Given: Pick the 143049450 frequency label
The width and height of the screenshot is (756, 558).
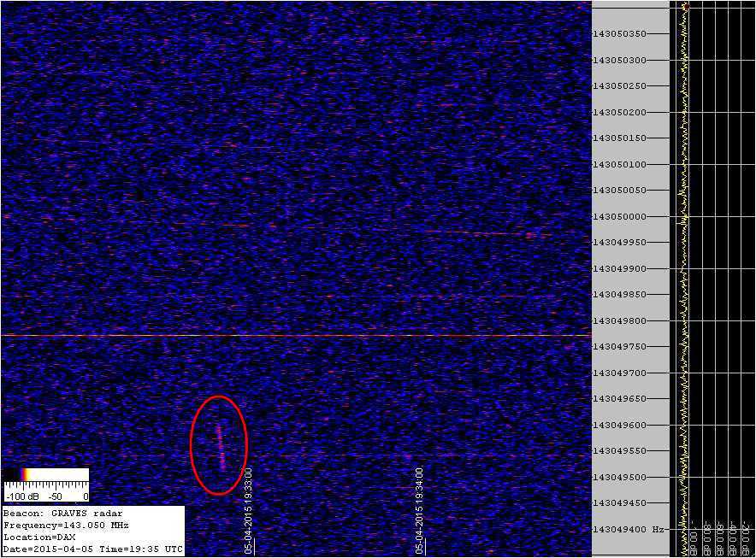Looking at the screenshot, I should (619, 502).
